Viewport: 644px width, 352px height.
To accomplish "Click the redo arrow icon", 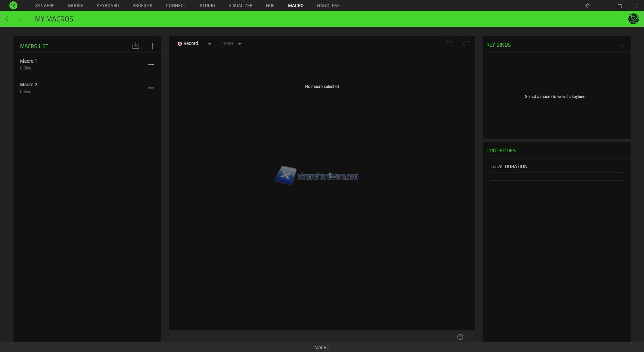I will click(x=466, y=43).
